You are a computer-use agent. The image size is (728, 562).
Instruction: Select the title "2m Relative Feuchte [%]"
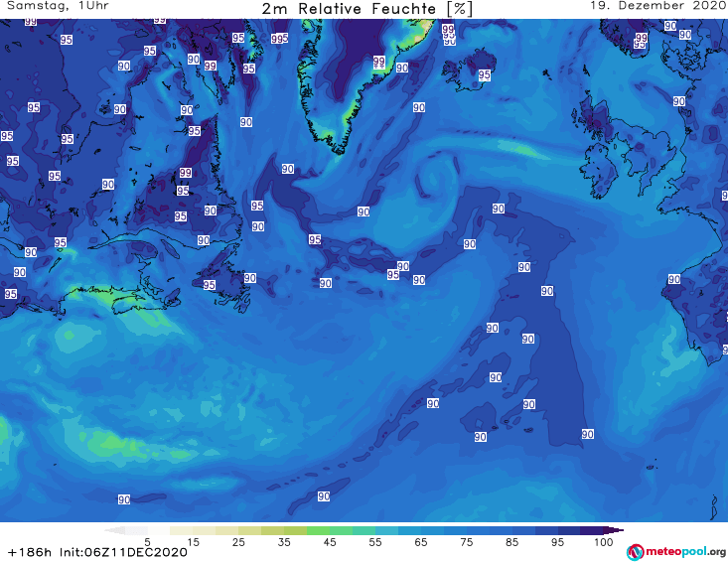coord(367,9)
